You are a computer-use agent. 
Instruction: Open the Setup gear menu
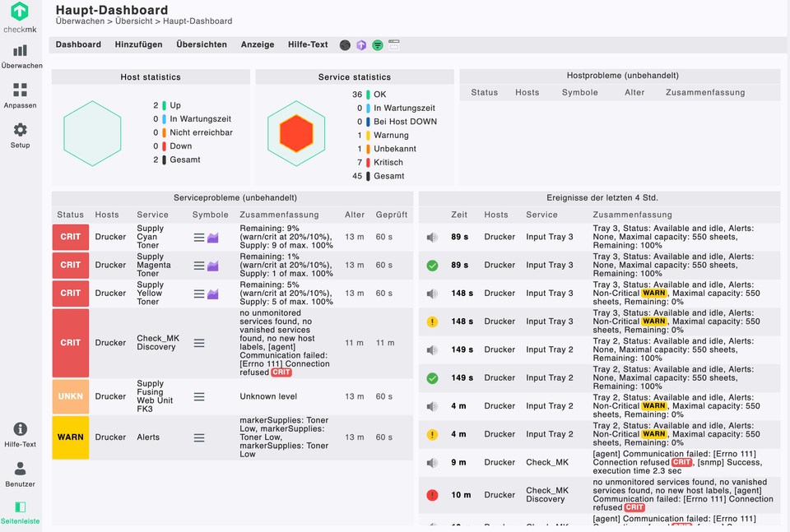21,135
